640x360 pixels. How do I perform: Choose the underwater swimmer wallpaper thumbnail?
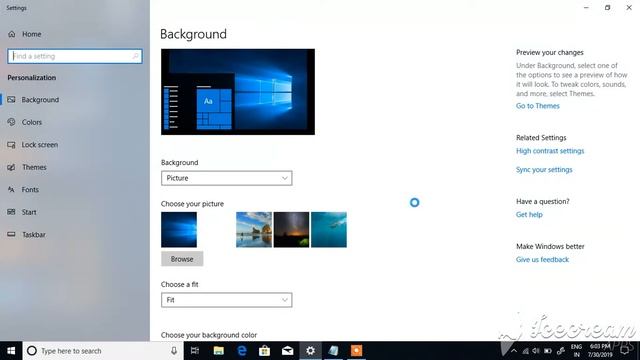(x=329, y=229)
